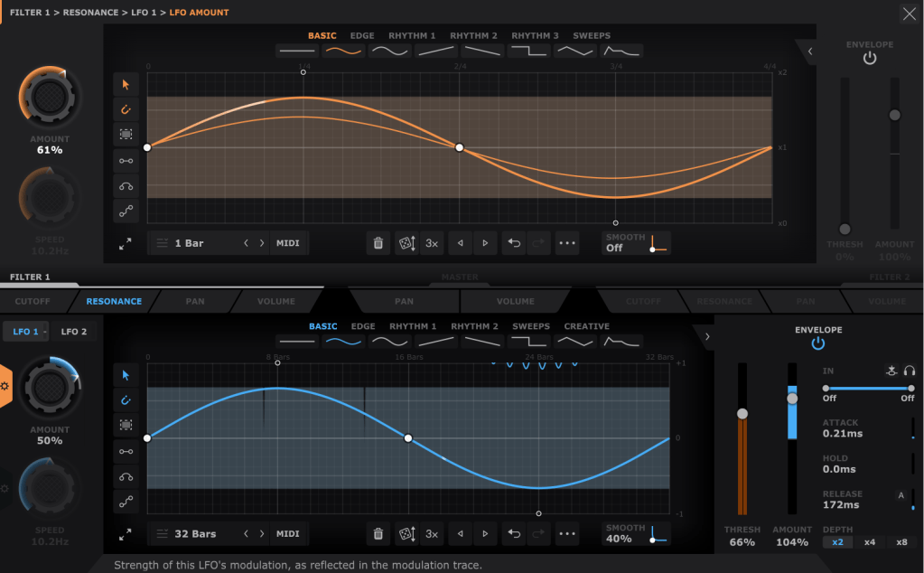Click the THRESH slider in the lower envelope
The image size is (924, 573).
click(x=742, y=414)
